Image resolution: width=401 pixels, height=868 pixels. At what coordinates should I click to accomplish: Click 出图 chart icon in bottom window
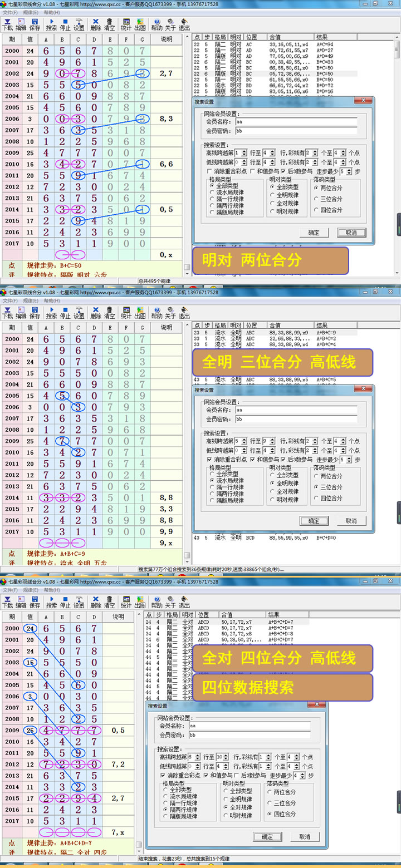tap(140, 601)
